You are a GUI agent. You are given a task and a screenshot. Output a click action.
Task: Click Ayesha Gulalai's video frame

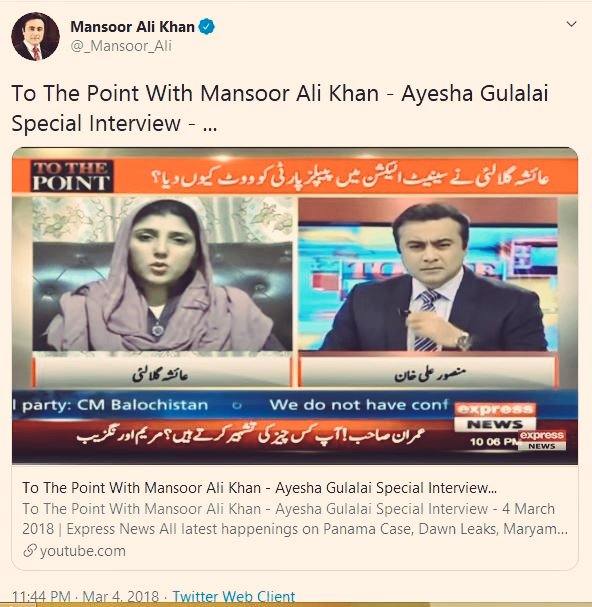162,274
